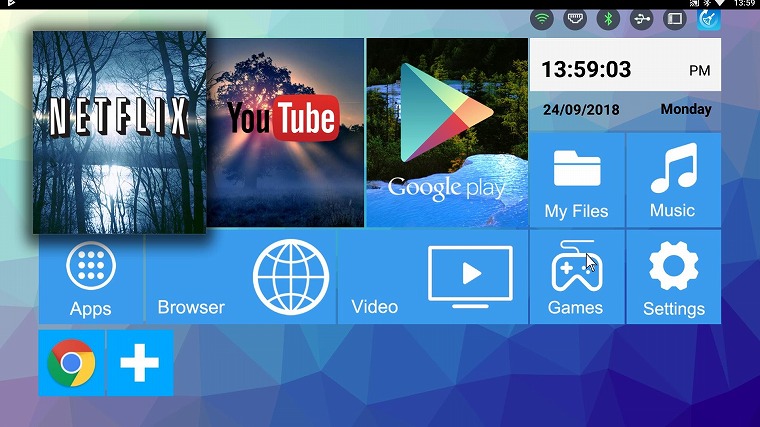
Task: Launch the Browser globe tile
Action: [x=240, y=277]
